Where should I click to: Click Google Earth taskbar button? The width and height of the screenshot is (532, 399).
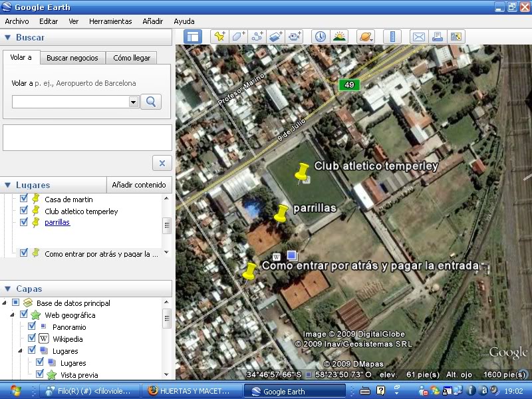click(294, 391)
